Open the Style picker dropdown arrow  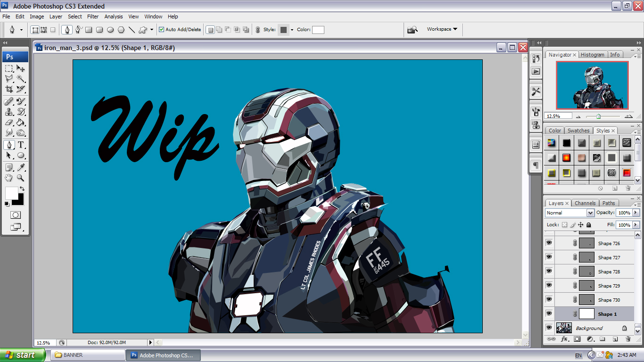point(292,30)
